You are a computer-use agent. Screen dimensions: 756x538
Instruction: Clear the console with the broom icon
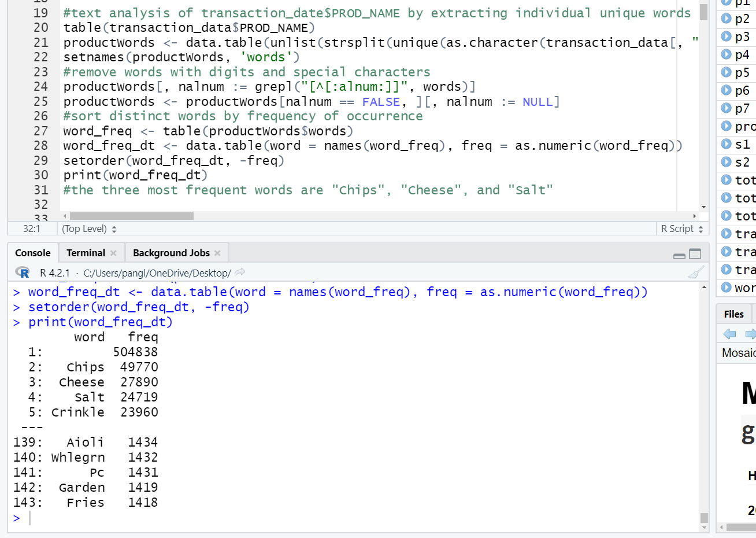tap(697, 272)
